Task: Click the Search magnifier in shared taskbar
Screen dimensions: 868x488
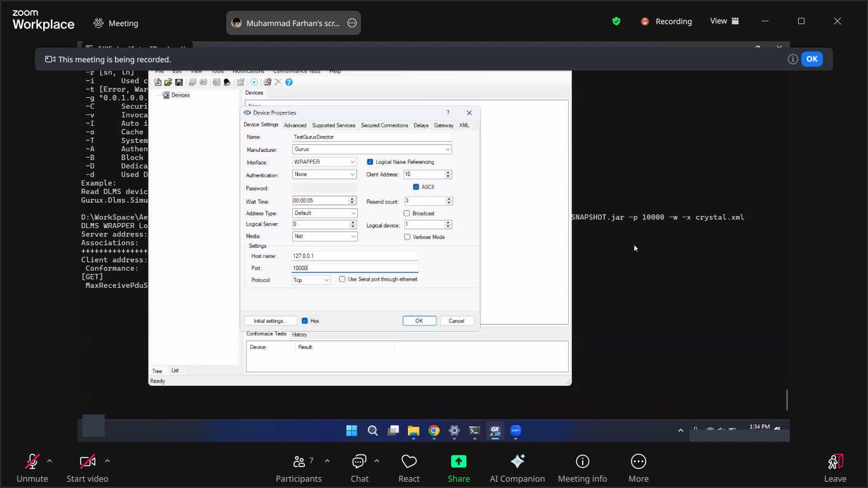Action: (x=373, y=431)
